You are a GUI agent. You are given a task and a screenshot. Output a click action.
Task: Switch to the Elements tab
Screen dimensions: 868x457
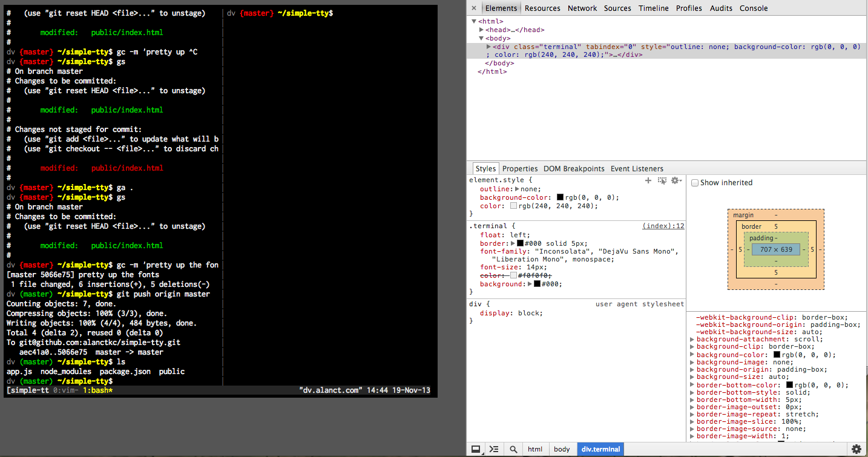click(501, 8)
